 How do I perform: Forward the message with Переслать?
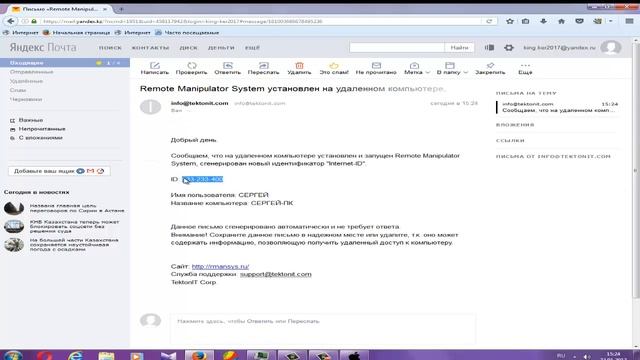[x=263, y=68]
